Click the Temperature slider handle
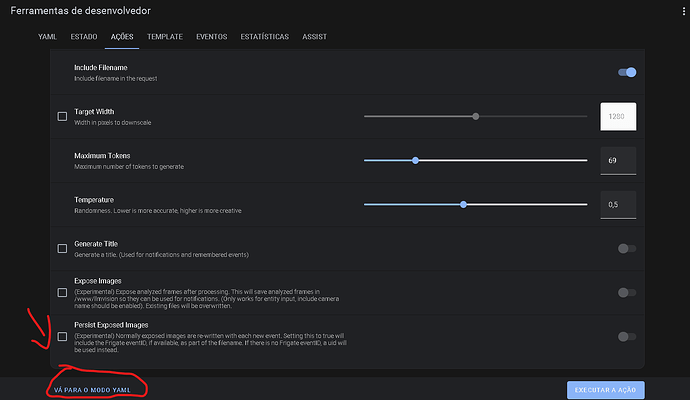 coord(463,204)
